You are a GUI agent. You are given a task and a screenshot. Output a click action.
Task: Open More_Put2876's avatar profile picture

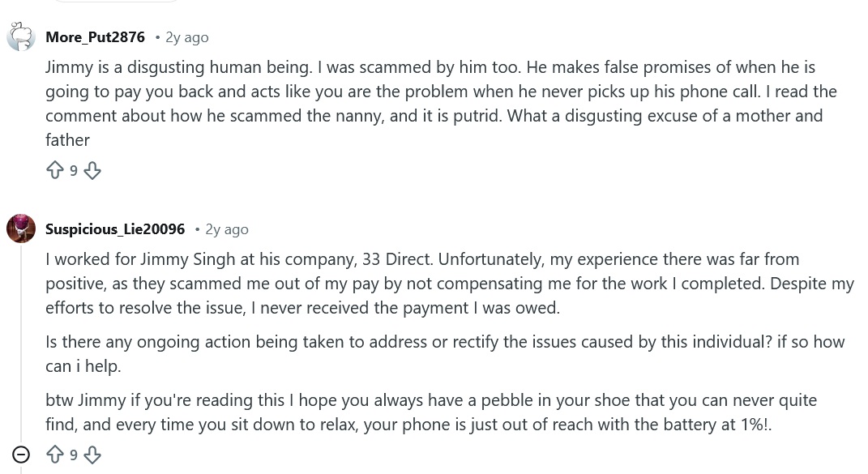[21, 37]
